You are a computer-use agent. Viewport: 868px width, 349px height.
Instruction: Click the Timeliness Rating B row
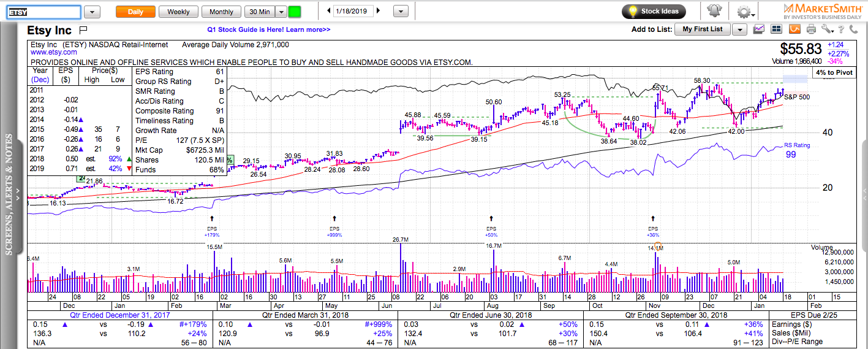[179, 121]
